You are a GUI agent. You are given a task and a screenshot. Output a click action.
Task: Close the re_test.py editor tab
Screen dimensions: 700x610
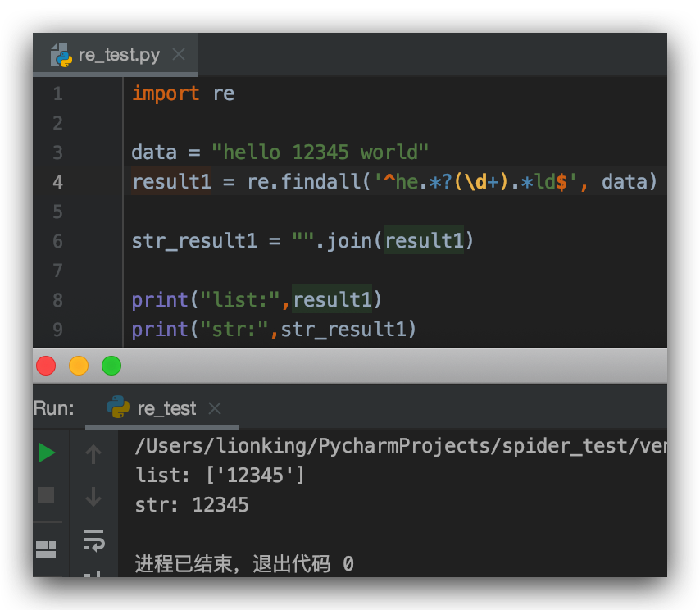click(x=179, y=54)
